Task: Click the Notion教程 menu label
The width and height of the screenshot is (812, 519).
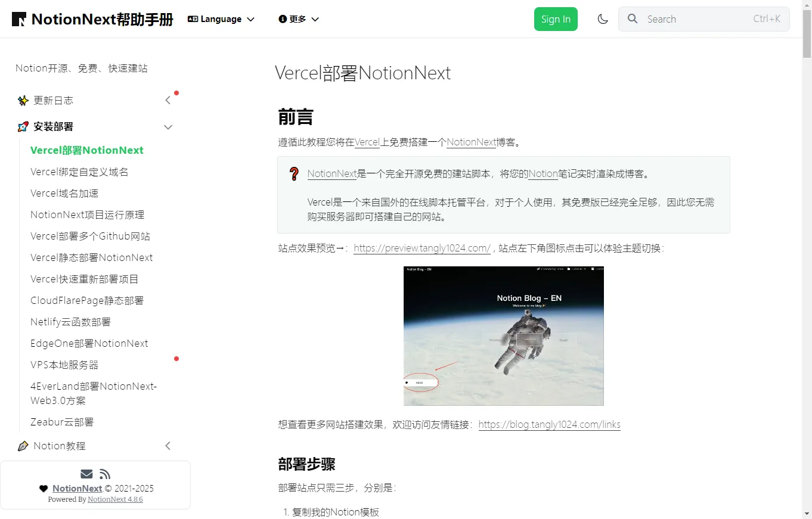Action: pyautogui.click(x=60, y=446)
